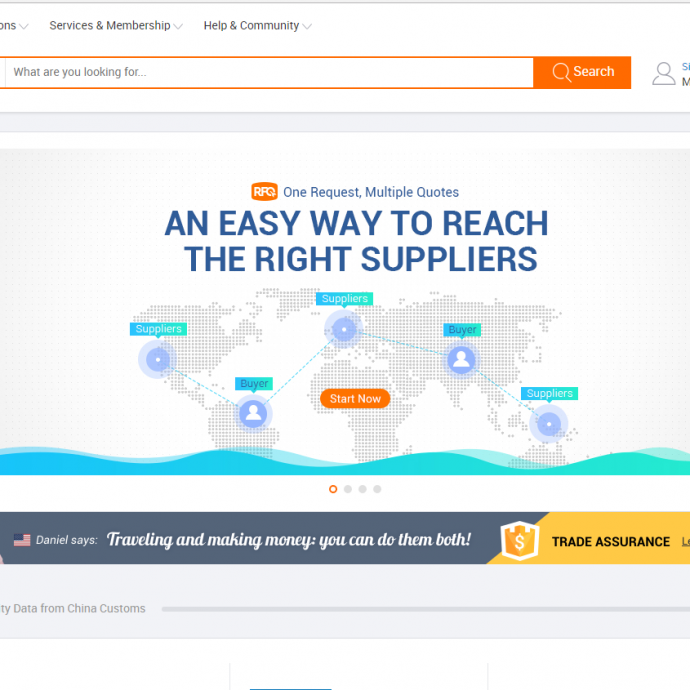Image resolution: width=690 pixels, height=690 pixels.
Task: Click the left Buyer label tag
Action: (x=254, y=384)
